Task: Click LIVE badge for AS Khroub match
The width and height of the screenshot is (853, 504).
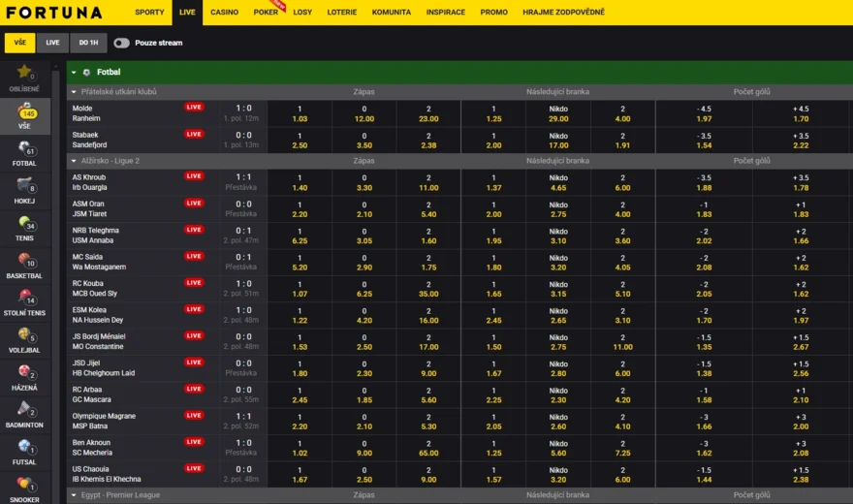Action: click(x=194, y=176)
